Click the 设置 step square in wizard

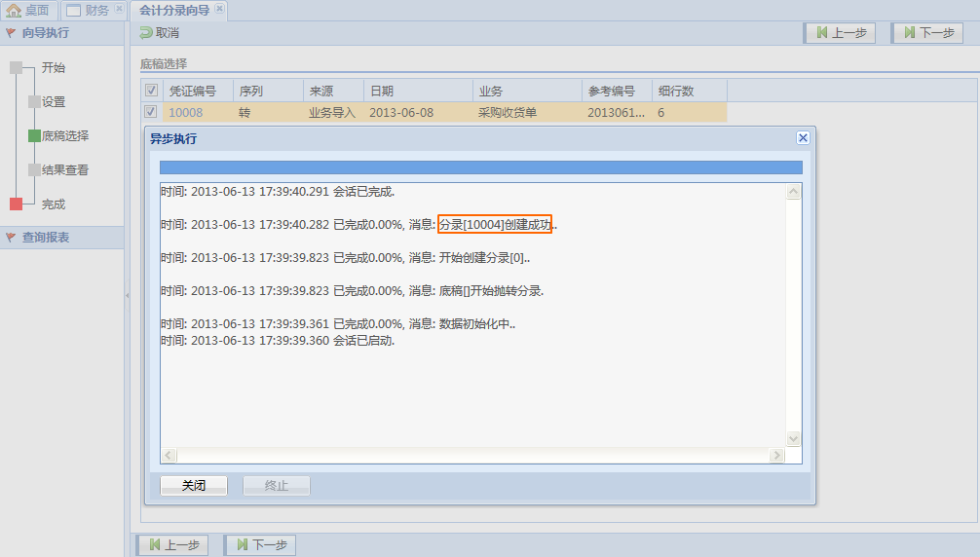[x=34, y=102]
